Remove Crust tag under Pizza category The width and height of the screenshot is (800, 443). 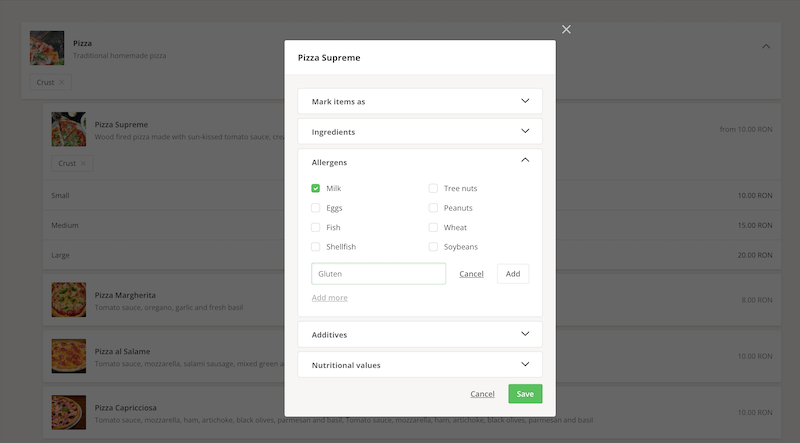point(61,82)
